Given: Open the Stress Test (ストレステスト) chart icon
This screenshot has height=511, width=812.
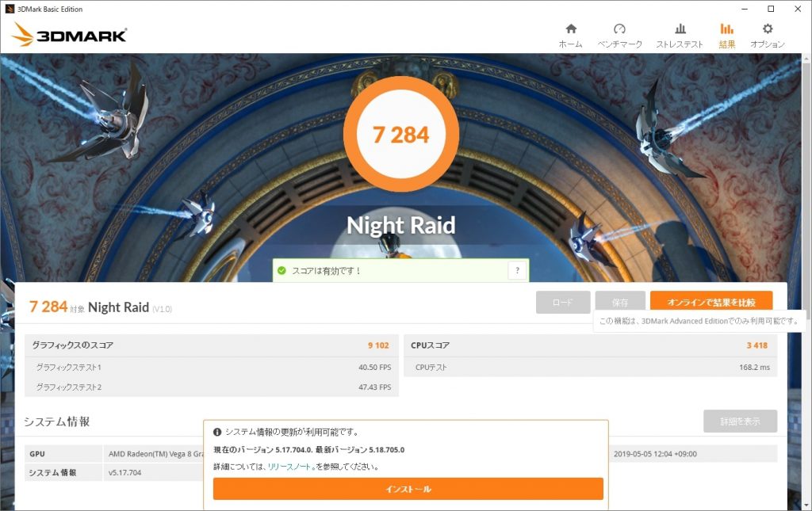Looking at the screenshot, I should click(680, 29).
